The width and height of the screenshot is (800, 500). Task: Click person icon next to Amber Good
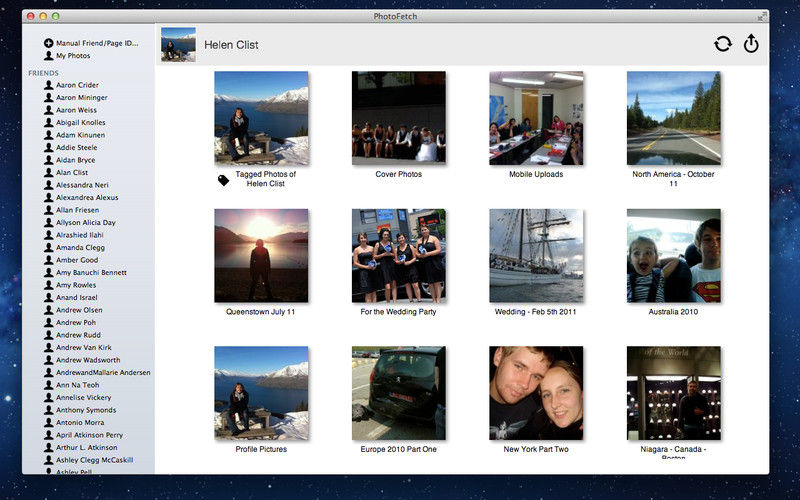click(x=48, y=260)
